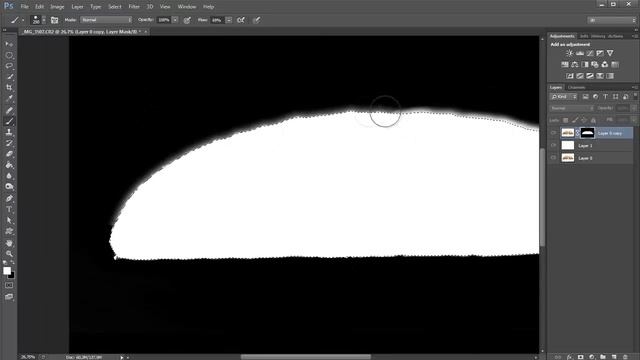Open the Filter menu

134,7
